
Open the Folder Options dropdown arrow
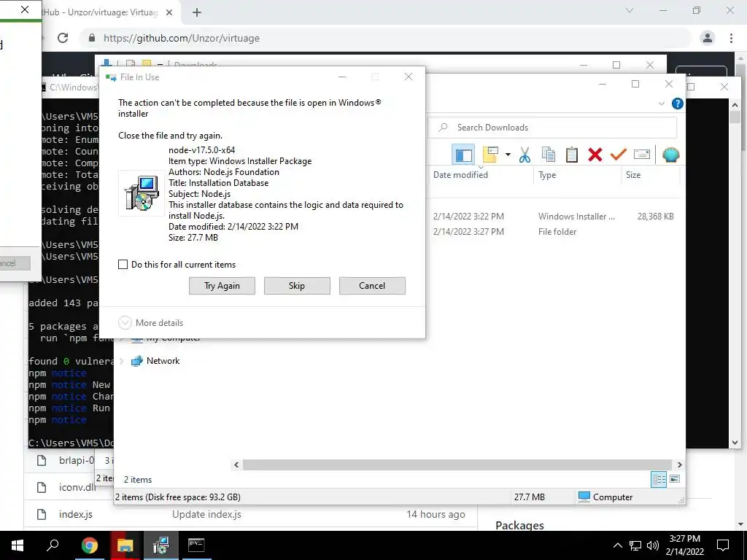[508, 155]
